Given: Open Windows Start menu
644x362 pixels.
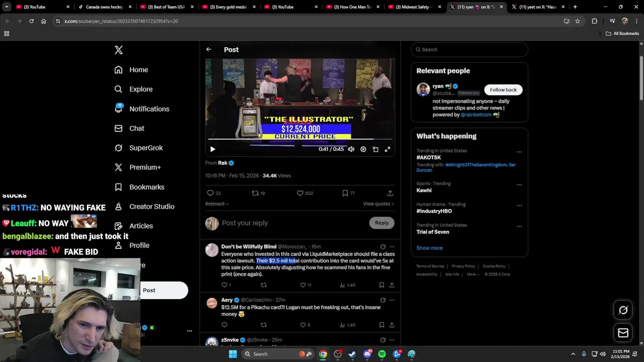Looking at the screenshot, I should [x=232, y=354].
